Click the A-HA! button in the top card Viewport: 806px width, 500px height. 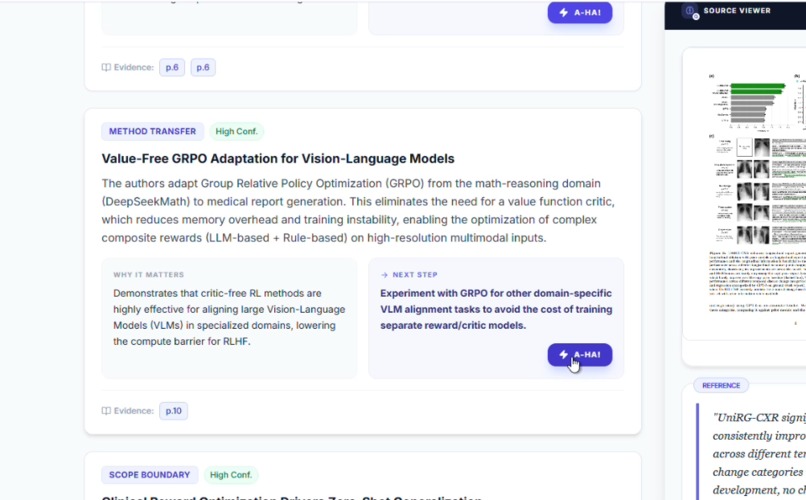pos(579,12)
